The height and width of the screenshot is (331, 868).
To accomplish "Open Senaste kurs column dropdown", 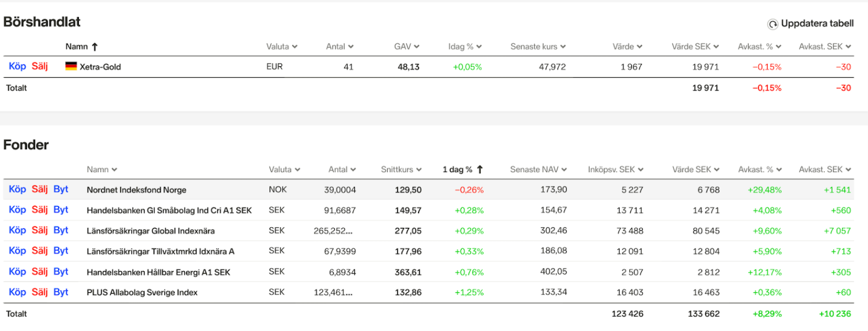I will point(563,47).
